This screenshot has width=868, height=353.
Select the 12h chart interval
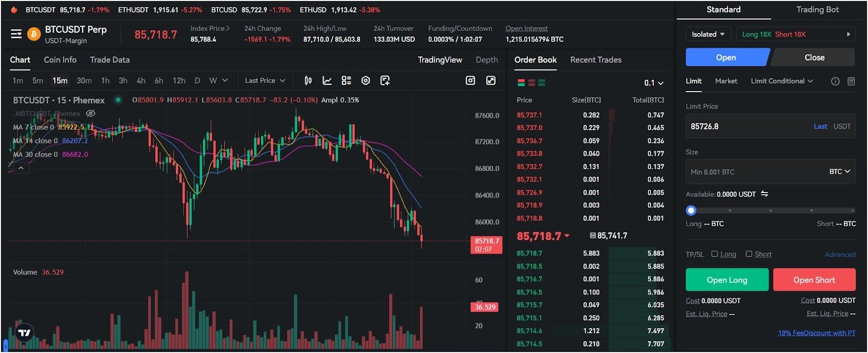point(179,80)
